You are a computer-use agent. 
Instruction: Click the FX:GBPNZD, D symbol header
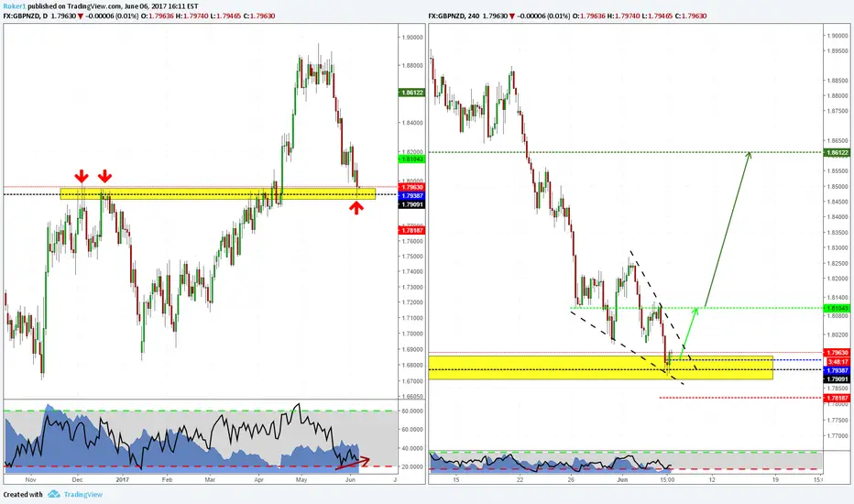pos(25,16)
